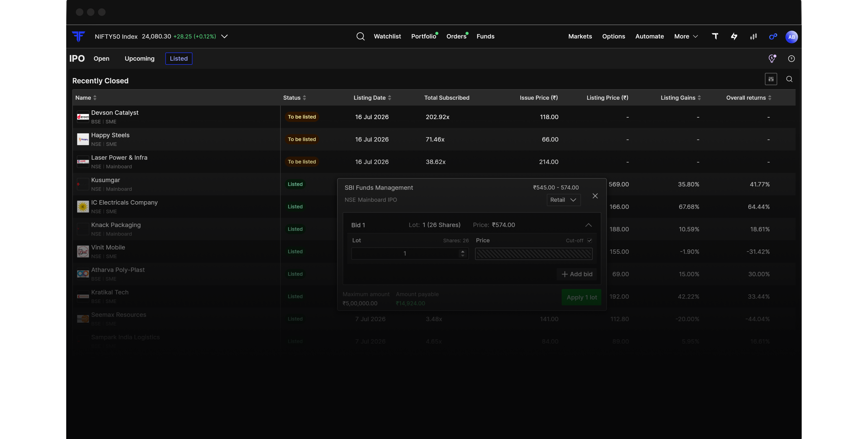This screenshot has height=439, width=868.
Task: Click the Vinit Mobile company logo
Action: [83, 251]
